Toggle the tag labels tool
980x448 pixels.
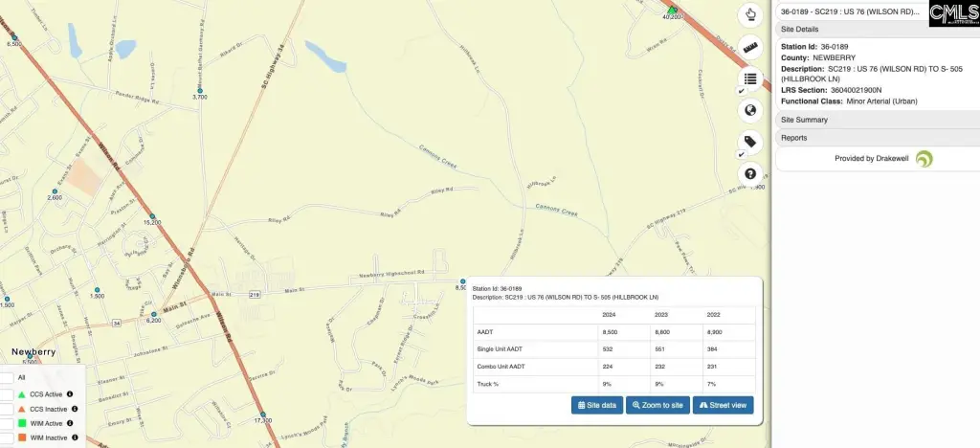click(x=750, y=142)
